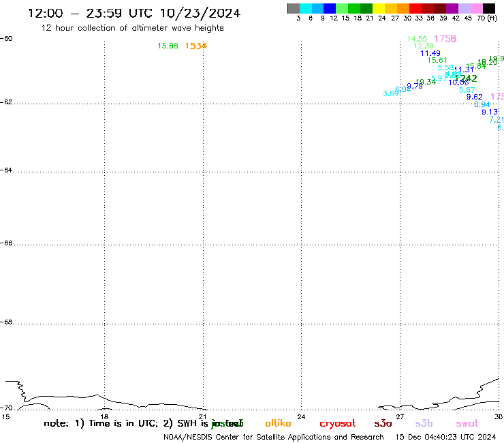
Task: Click the cyan value 5.58
Action: click(x=445, y=67)
